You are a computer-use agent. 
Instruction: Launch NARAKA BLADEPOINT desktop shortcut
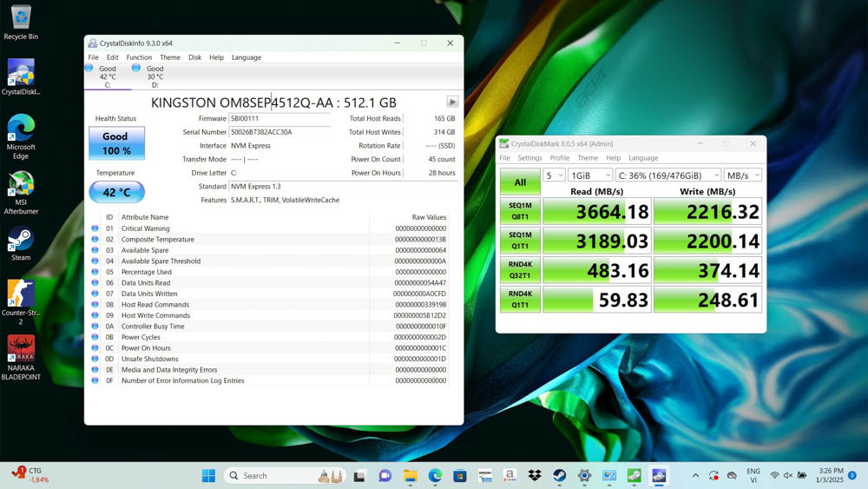[x=21, y=358]
